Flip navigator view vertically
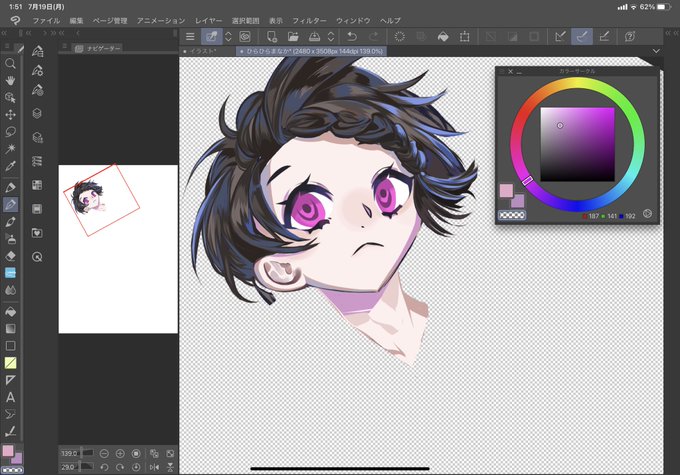Screen dimensions: 680x475 pyautogui.click(x=170, y=467)
